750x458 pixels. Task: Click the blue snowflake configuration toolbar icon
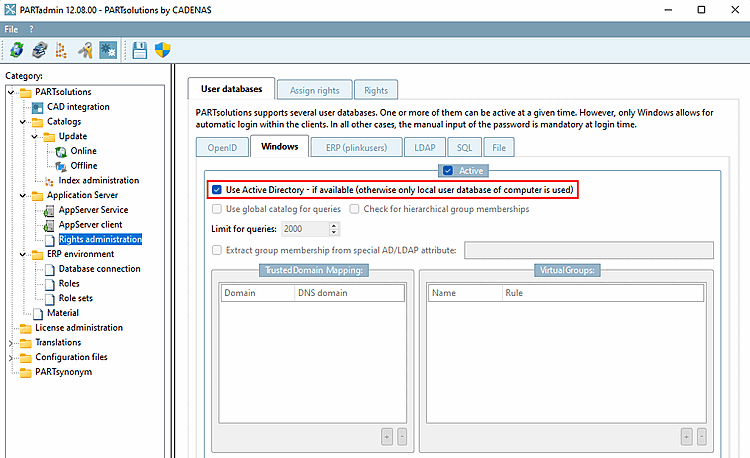108,50
